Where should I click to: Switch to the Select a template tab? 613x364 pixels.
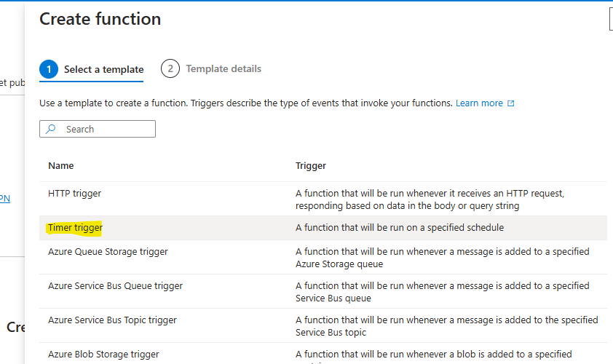click(103, 69)
